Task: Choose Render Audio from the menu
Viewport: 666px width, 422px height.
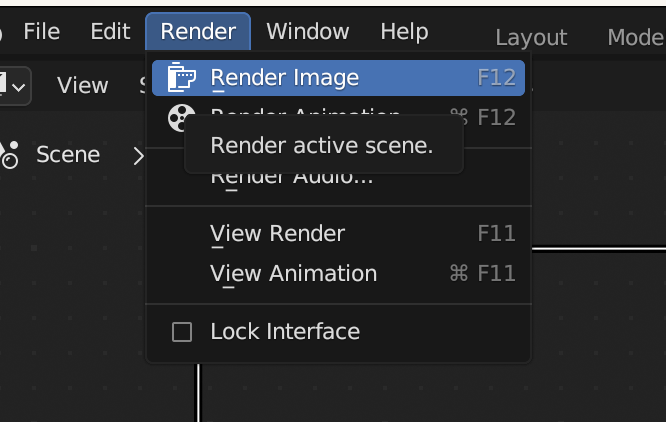Action: click(291, 178)
